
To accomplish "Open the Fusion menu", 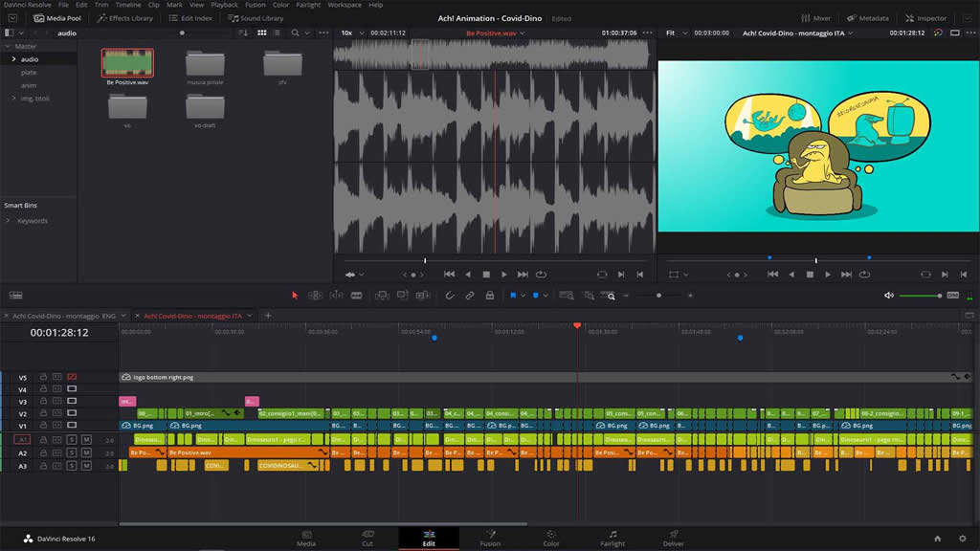I will [255, 5].
